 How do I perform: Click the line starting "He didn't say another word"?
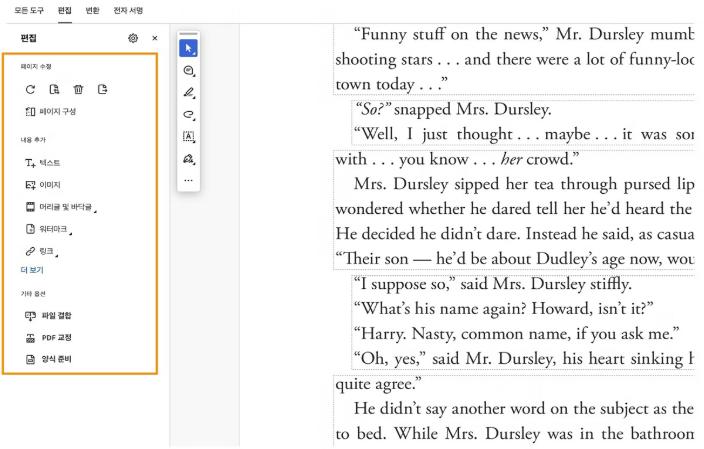point(524,409)
